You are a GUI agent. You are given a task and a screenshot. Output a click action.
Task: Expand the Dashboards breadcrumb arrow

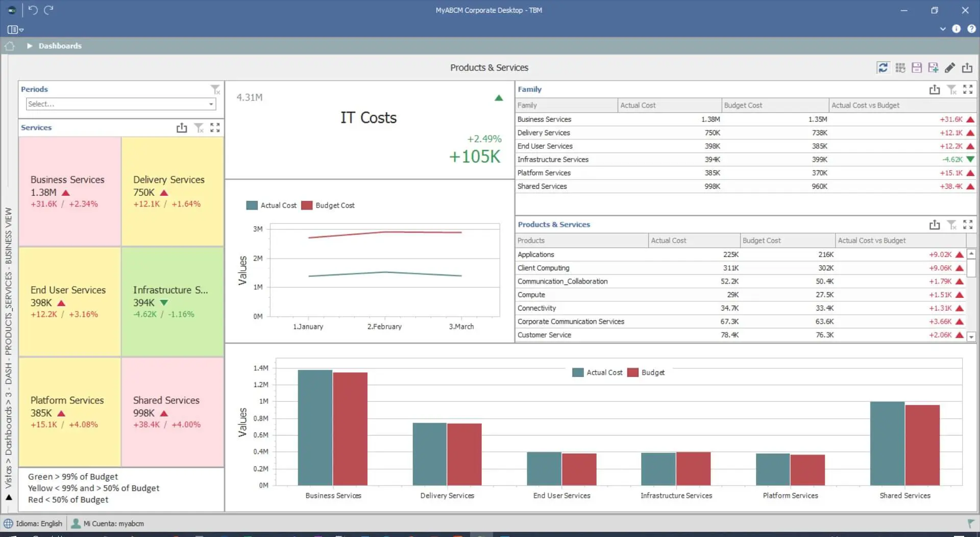pyautogui.click(x=30, y=46)
